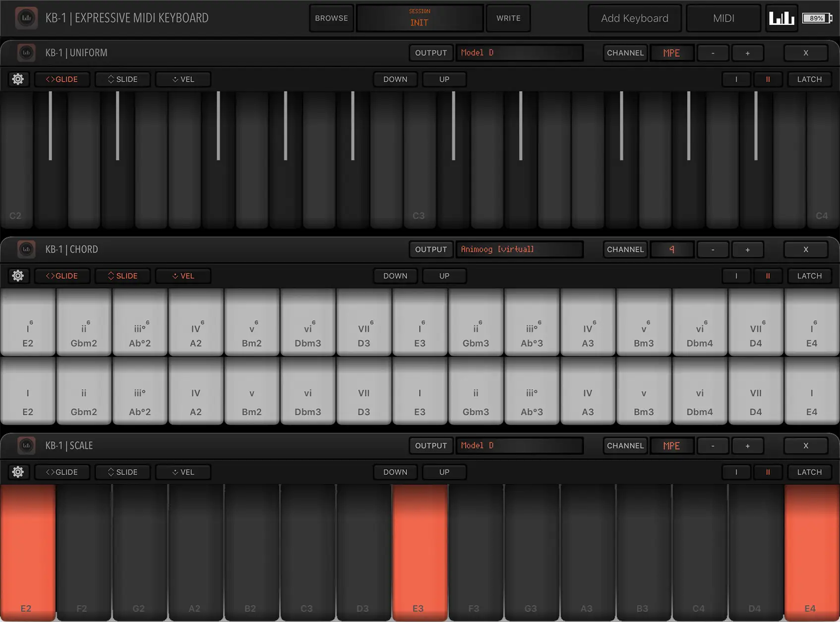This screenshot has width=840, height=622.
Task: Shift Scale keyboard octave DOWN
Action: click(395, 472)
